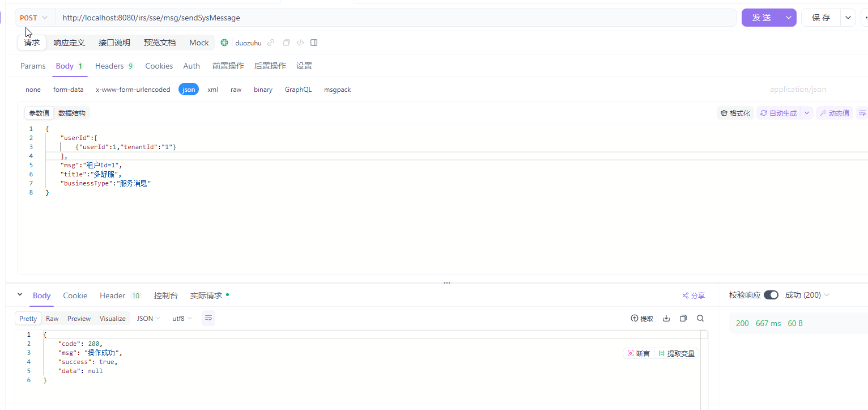Image resolution: width=868 pixels, height=410 pixels.
Task: Click the request URL input field
Action: click(396, 18)
